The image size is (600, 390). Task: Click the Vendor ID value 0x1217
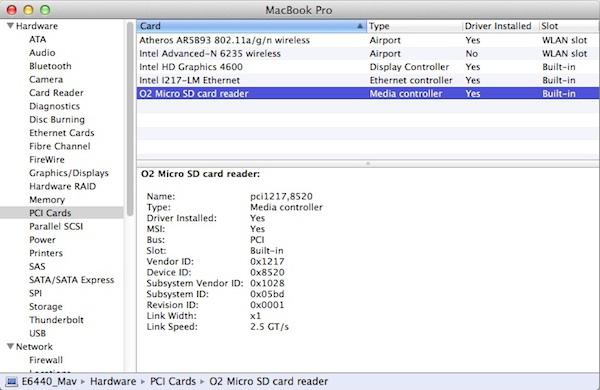pos(267,261)
